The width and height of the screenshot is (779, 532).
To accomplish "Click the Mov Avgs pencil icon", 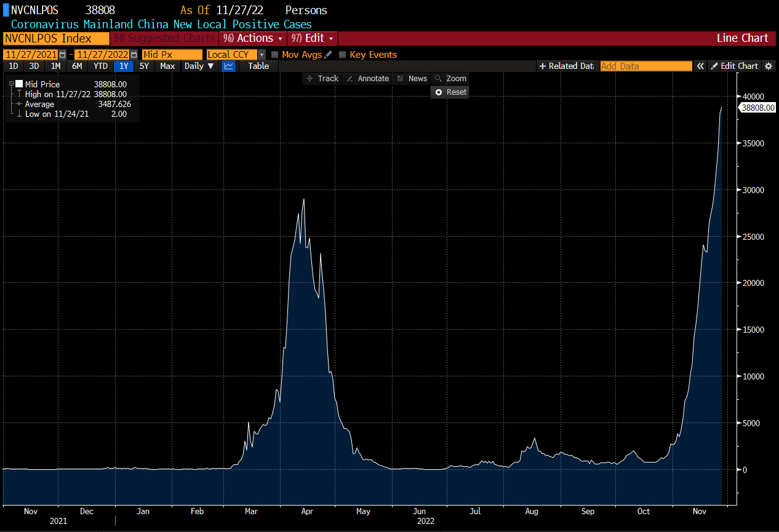I will pyautogui.click(x=328, y=54).
